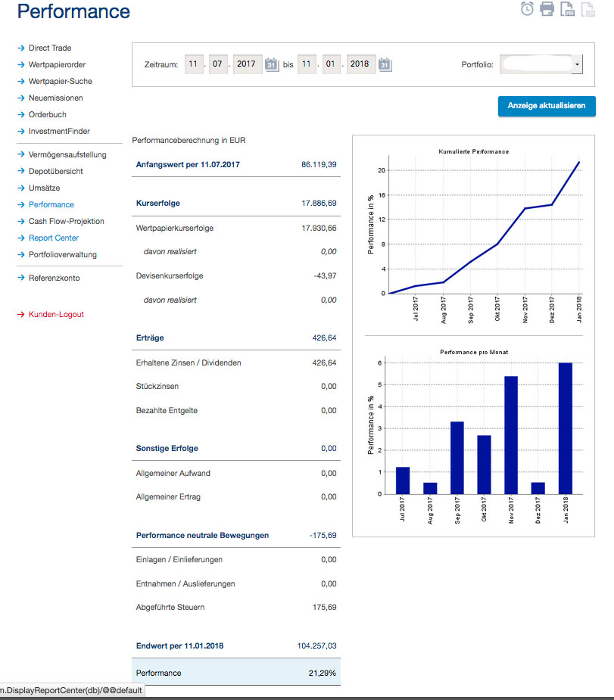Click the Kunden-Logout link
Viewport: 614px width, 700px height.
[x=56, y=314]
